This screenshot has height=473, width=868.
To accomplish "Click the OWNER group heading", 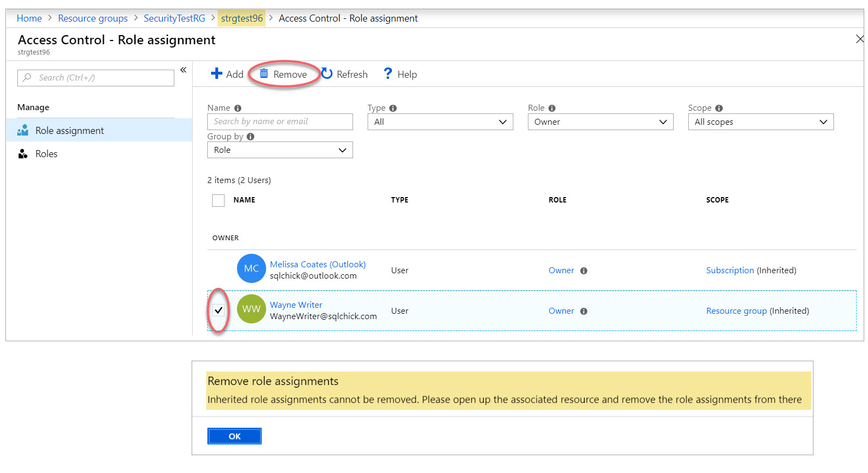I will pyautogui.click(x=226, y=238).
